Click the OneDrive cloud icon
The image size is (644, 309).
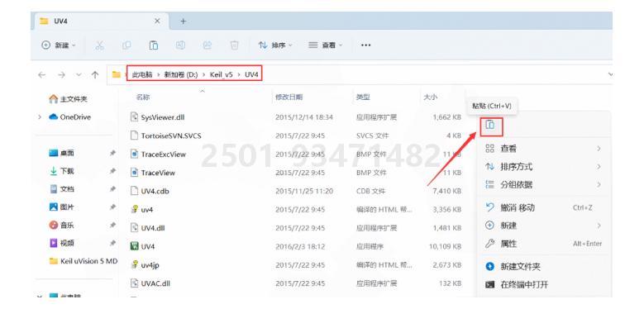point(53,117)
